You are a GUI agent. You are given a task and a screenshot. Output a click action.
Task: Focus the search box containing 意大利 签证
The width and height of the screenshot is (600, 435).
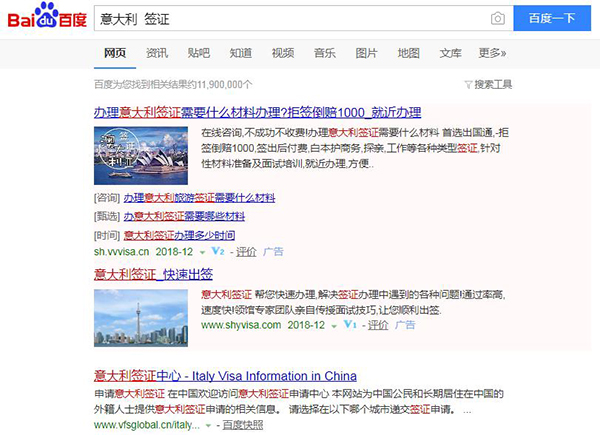click(290, 19)
